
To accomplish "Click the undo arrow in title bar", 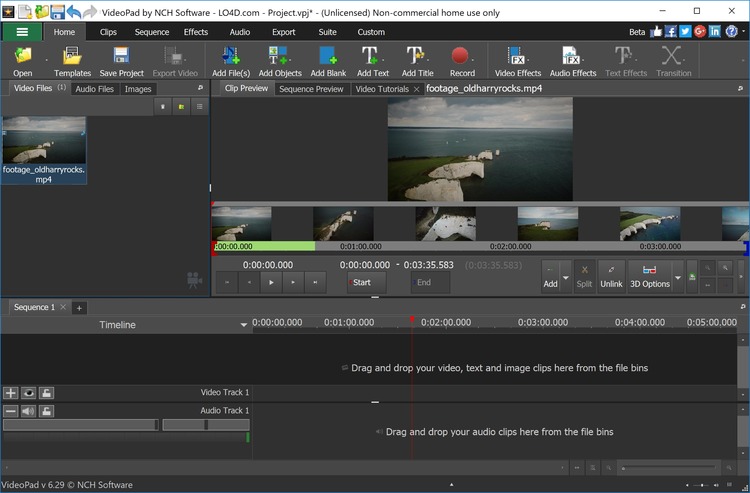I will pyautogui.click(x=73, y=11).
